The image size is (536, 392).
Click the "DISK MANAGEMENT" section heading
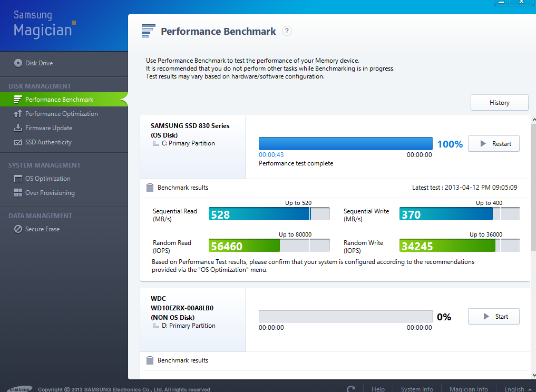point(40,86)
